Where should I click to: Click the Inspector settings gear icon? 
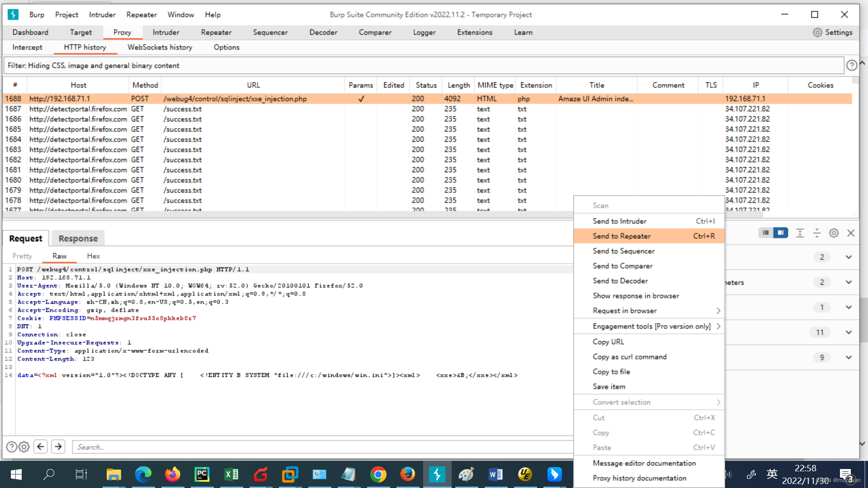point(834,233)
